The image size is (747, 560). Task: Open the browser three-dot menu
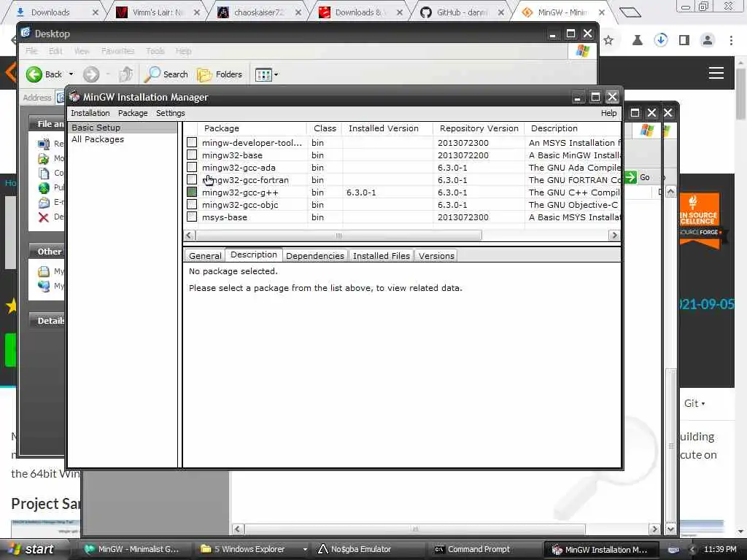(731, 41)
